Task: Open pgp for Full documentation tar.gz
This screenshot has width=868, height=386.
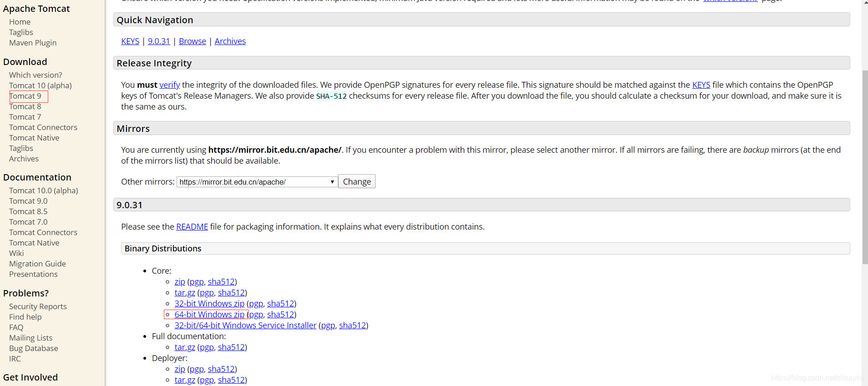Action: [207, 347]
